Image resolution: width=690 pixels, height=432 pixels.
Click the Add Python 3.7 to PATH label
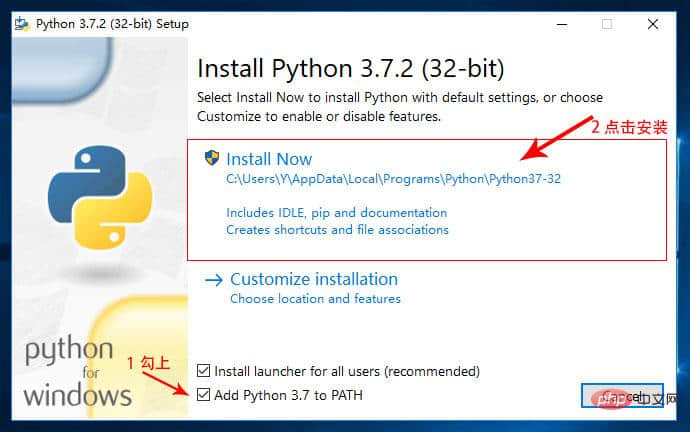tap(289, 395)
